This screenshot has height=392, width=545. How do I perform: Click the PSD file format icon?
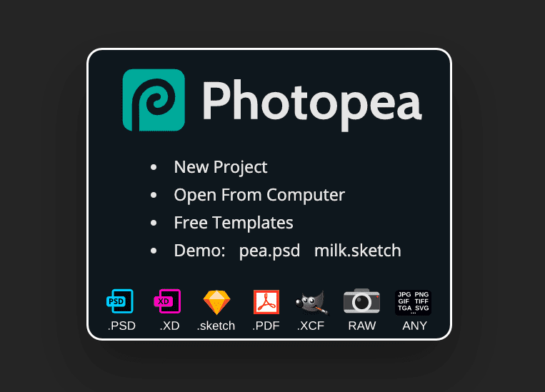(x=120, y=301)
